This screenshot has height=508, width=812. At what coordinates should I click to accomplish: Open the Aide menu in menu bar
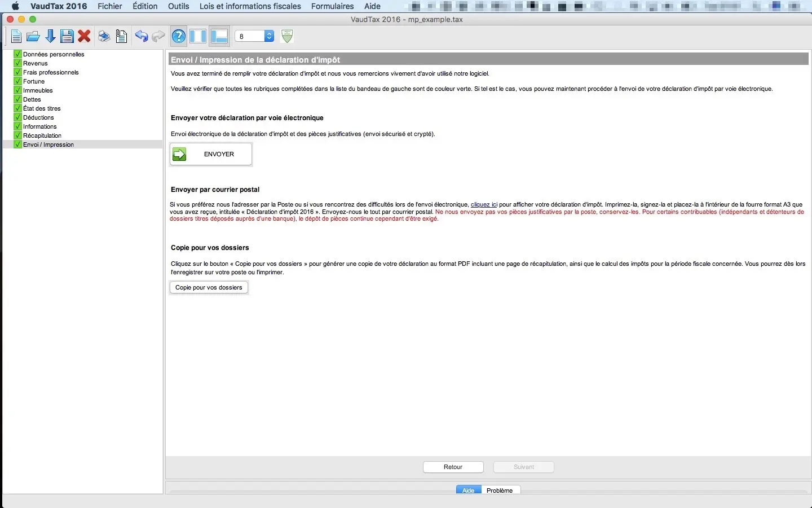[372, 6]
